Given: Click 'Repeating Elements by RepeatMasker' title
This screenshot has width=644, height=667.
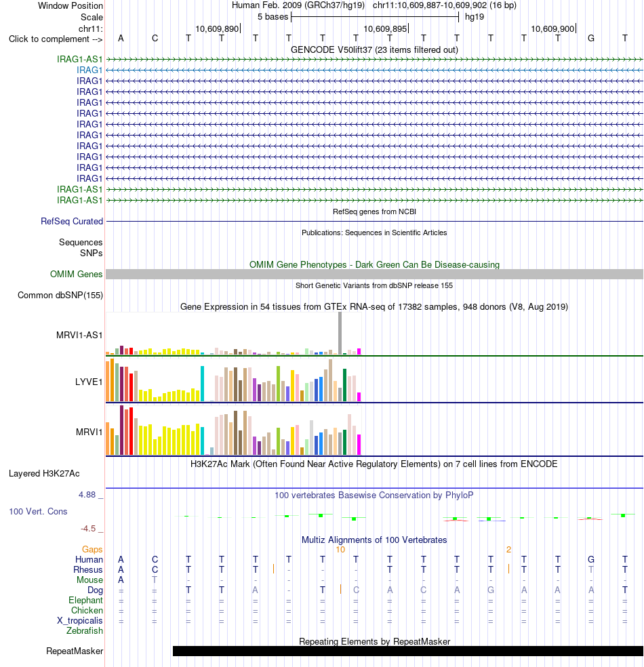Looking at the screenshot, I should coord(374,641).
